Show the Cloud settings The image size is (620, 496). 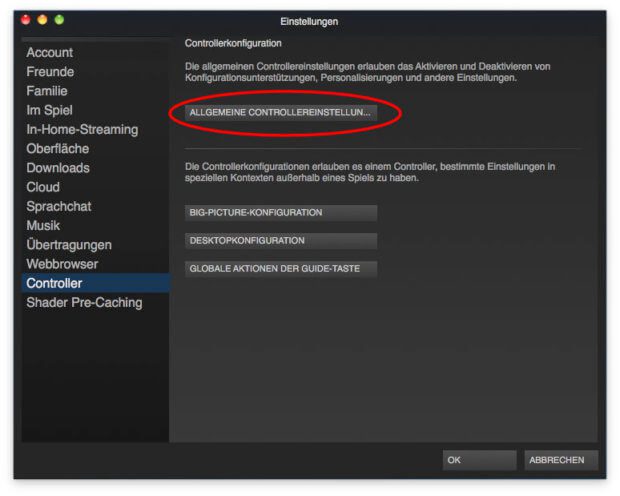point(43,187)
